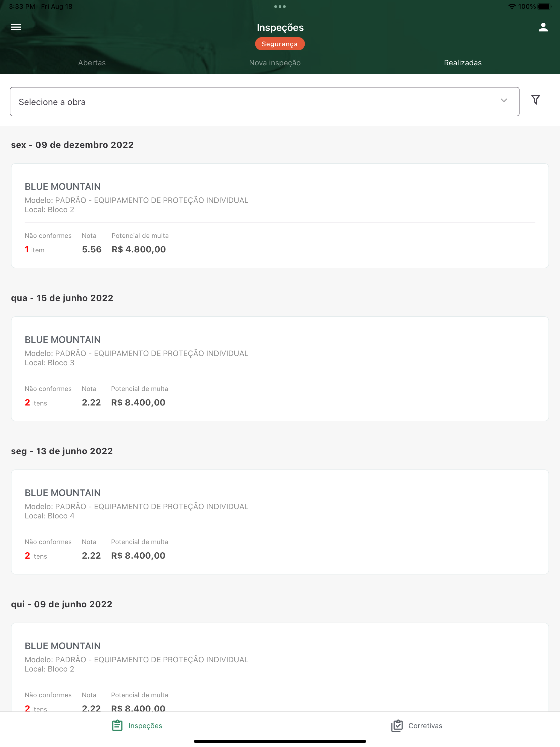Open the Bloco 4 inspection card

point(280,522)
